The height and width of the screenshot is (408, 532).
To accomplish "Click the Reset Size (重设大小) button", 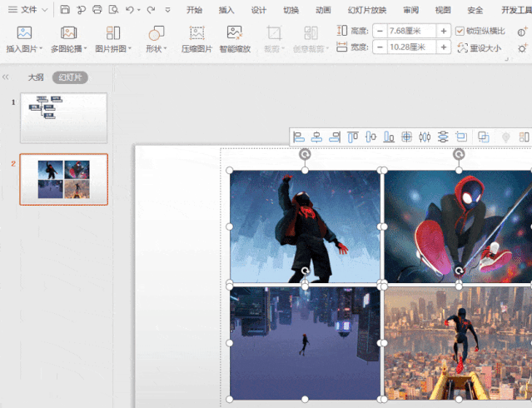I will pyautogui.click(x=480, y=48).
